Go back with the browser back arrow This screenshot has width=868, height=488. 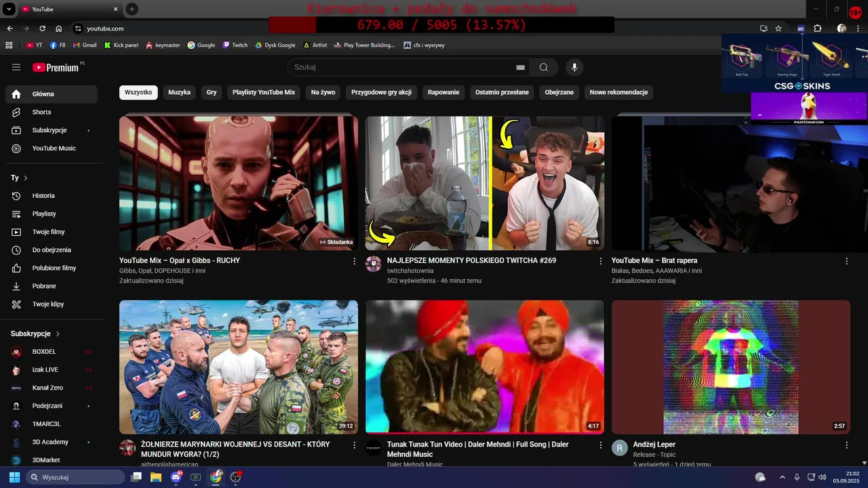pos(9,28)
